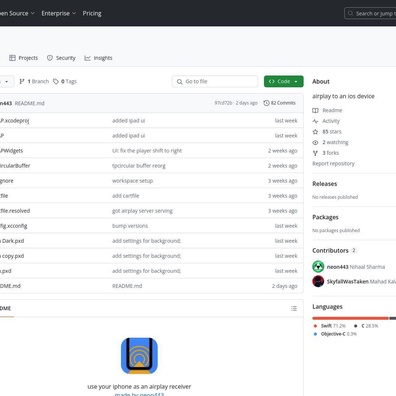Open SkyfallWasTaken contributor avatar

pos(318,281)
